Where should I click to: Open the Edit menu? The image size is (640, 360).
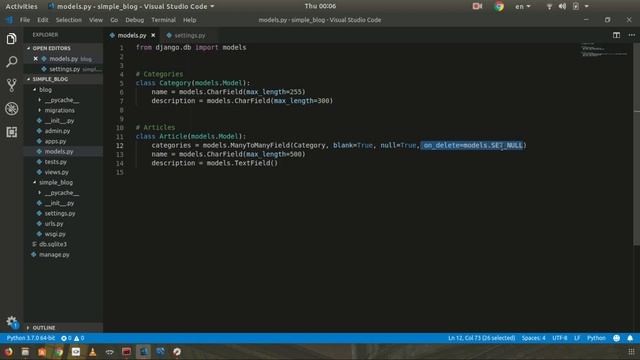42,20
